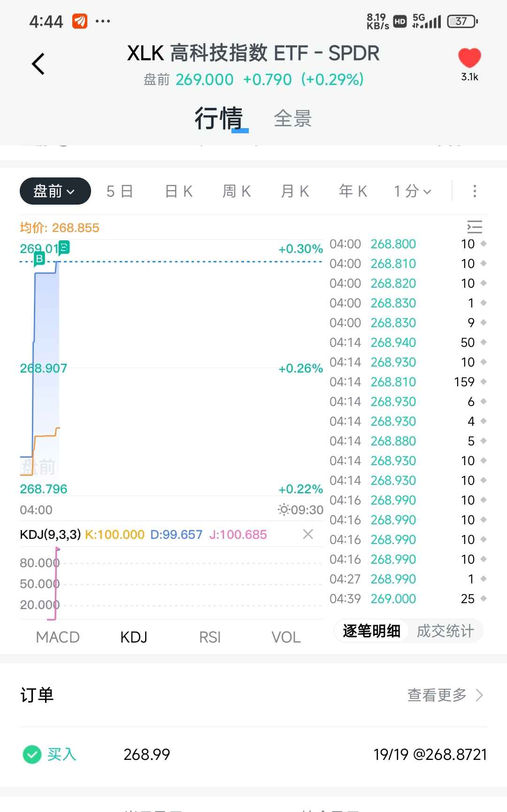
Task: Open the 1分 interval dropdown
Action: point(413,191)
